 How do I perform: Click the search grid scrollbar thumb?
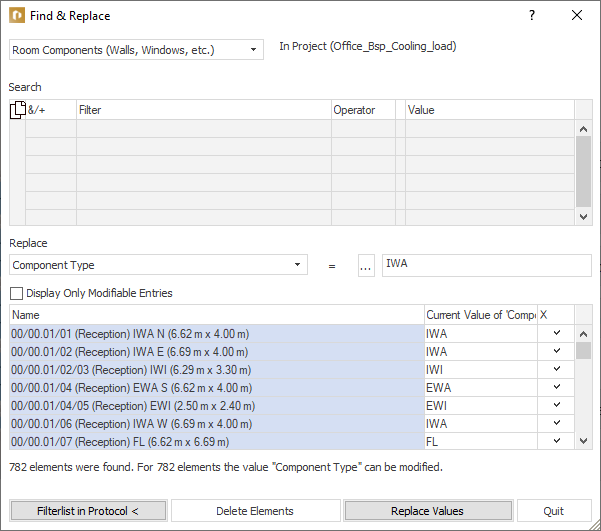[583, 171]
